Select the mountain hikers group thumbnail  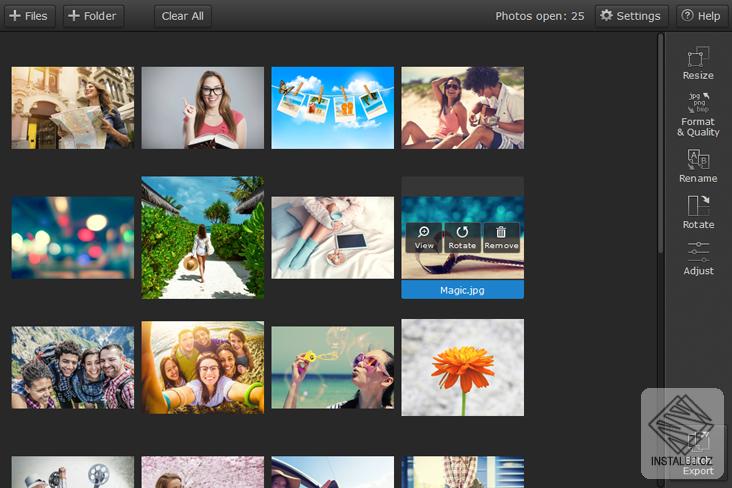tap(72, 368)
